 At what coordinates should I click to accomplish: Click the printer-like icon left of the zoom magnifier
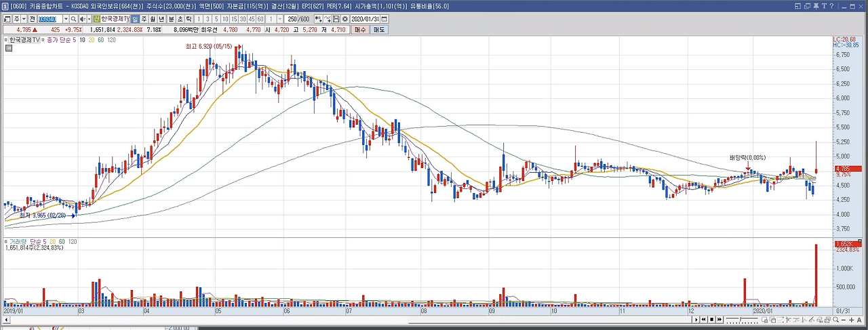tap(827, 319)
